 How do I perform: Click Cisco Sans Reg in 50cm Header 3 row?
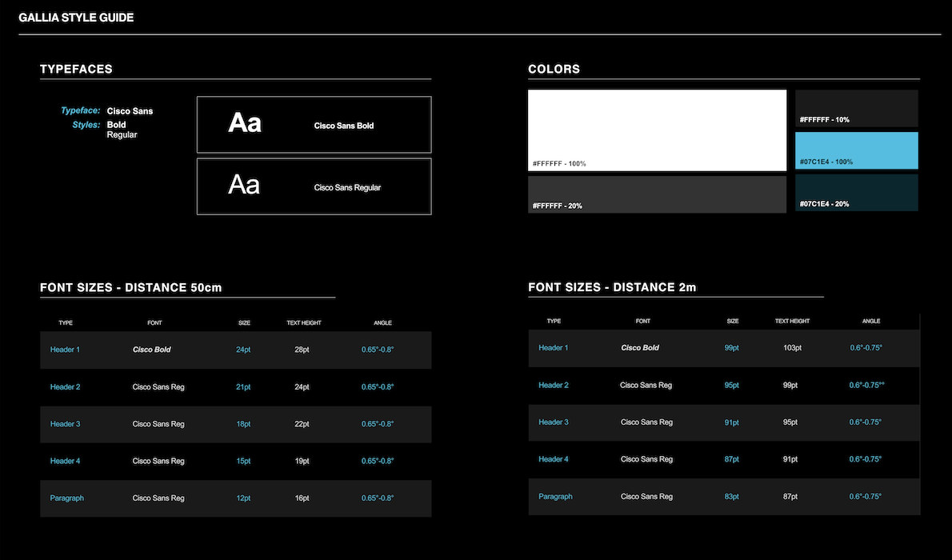coord(158,424)
